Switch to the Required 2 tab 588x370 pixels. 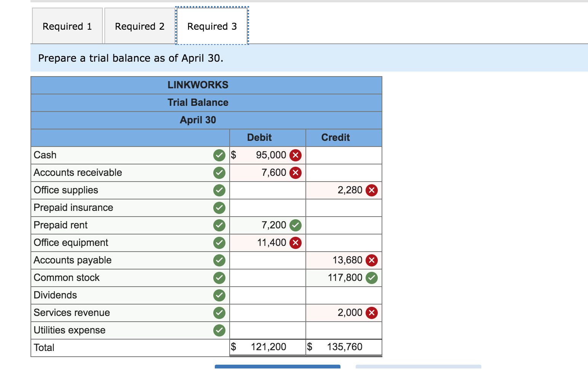(x=140, y=26)
